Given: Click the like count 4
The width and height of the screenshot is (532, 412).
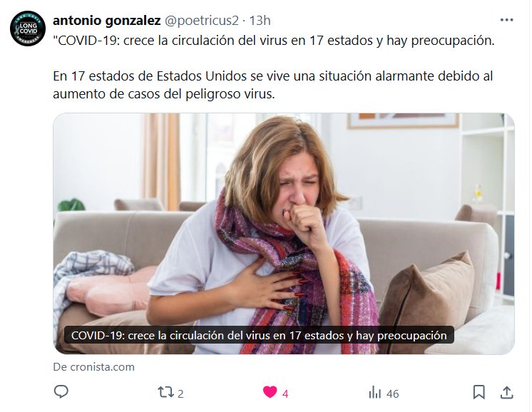Looking at the screenshot, I should click(x=285, y=393).
